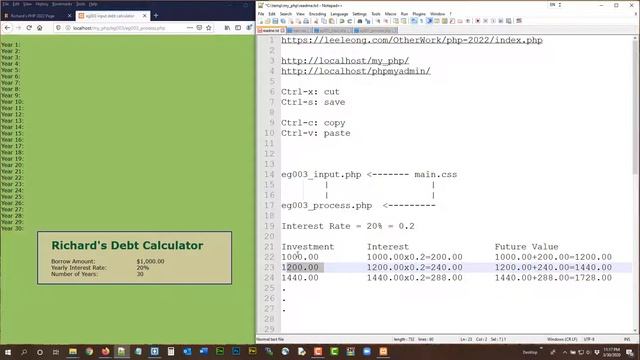Open Notepad++ File menu
This screenshot has width=640, height=360.
click(261, 14)
